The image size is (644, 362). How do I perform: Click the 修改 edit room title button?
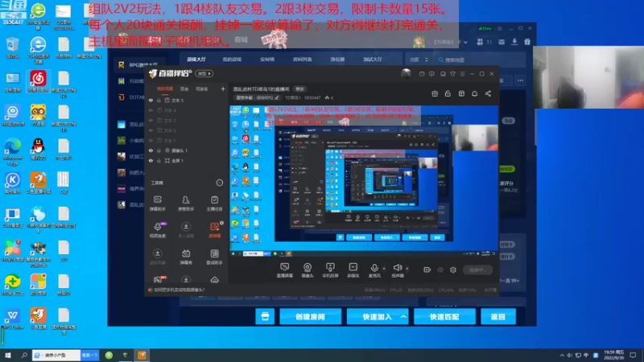click(299, 88)
